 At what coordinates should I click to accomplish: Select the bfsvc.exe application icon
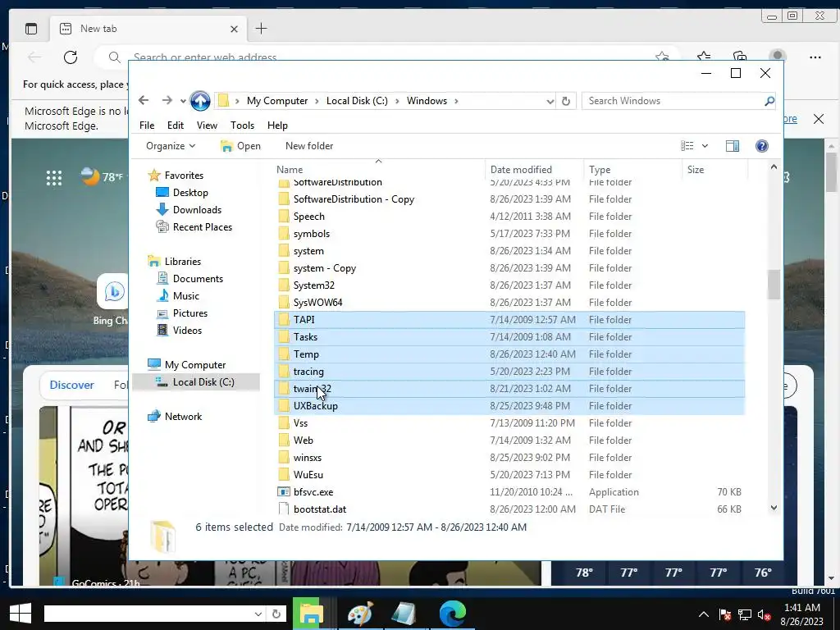pyautogui.click(x=284, y=492)
